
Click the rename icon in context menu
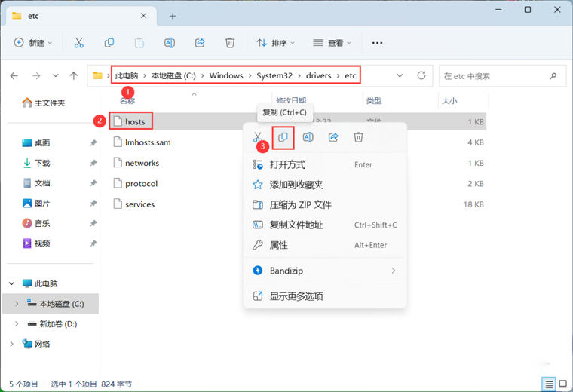(x=308, y=137)
